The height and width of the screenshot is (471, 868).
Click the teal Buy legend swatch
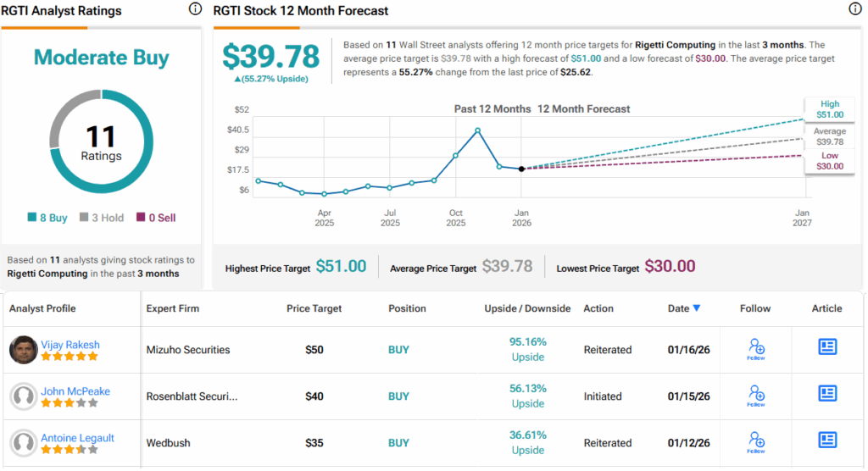click(31, 218)
